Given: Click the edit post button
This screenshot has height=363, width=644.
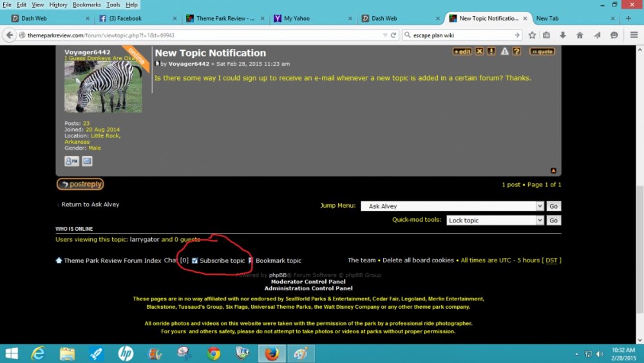Looking at the screenshot, I should [462, 52].
